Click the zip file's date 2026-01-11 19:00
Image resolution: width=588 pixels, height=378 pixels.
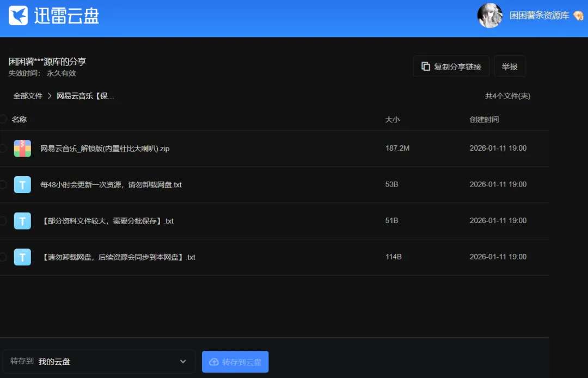click(498, 148)
